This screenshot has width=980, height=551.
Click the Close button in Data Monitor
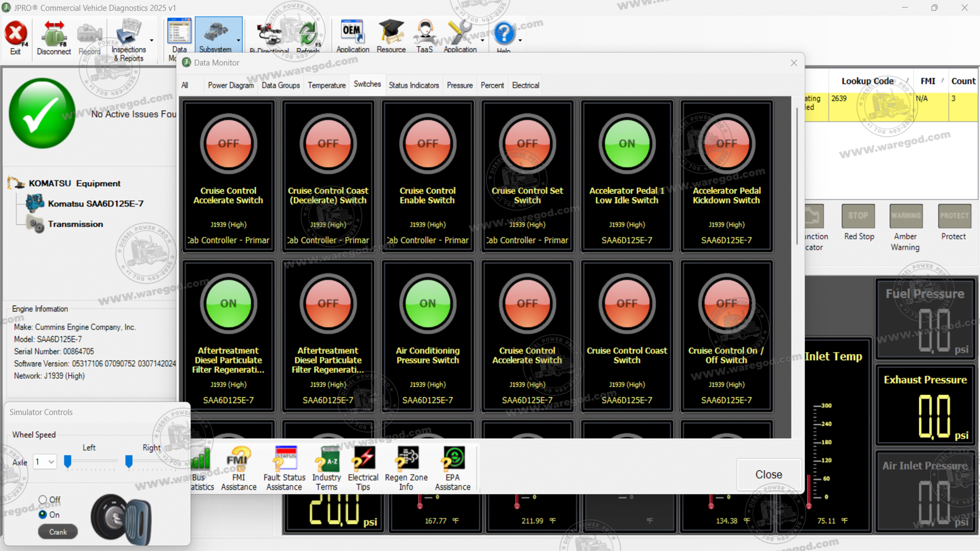point(768,474)
